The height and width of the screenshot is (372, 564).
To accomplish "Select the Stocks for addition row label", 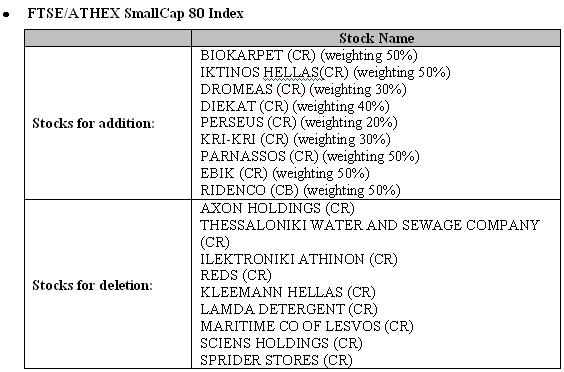I will (93, 123).
